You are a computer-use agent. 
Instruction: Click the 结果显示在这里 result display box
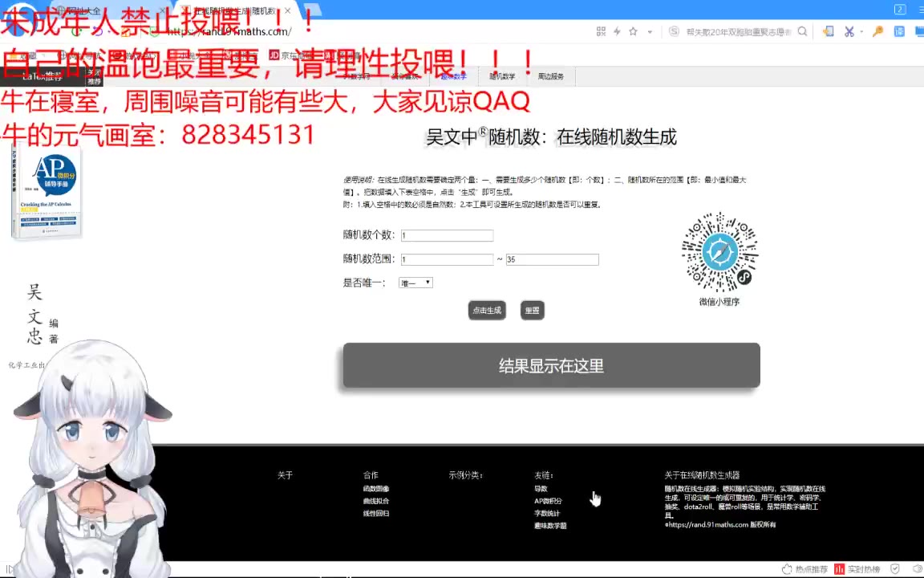552,366
